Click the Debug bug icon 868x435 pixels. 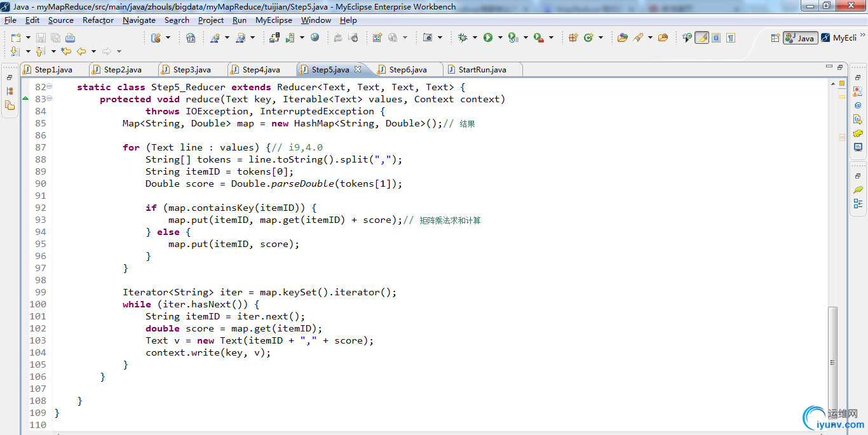pos(463,37)
